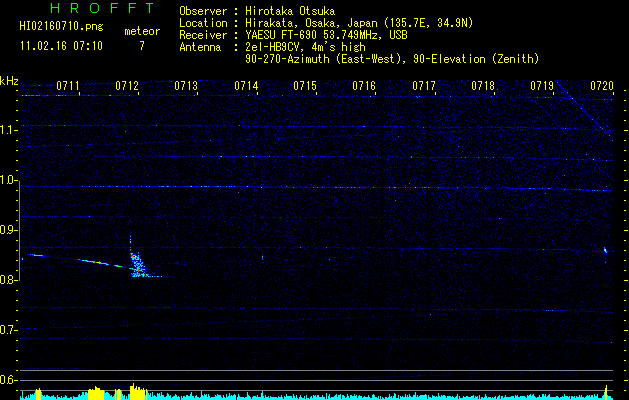629x400 pixels.
Task: Click the 1.1 kHz axis label
Action: pos(9,131)
